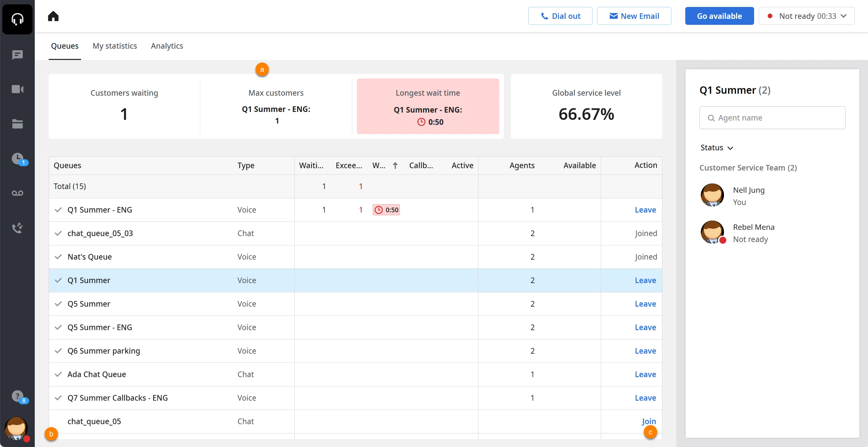Join the chat_queue_05 queue
Screen dimensions: 868x447
click(649, 422)
